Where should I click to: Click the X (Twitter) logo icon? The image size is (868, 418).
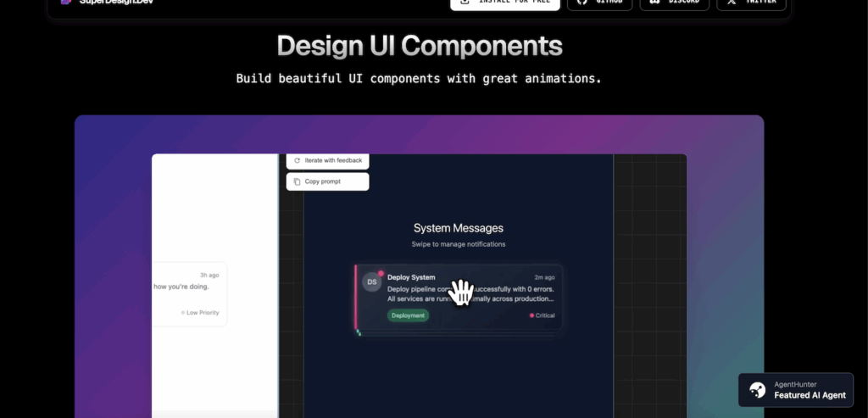(x=732, y=3)
